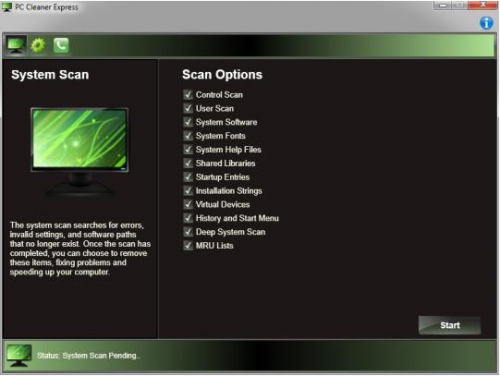The width and height of the screenshot is (500, 376).
Task: Disable the MRU Lists option
Action: coord(188,246)
